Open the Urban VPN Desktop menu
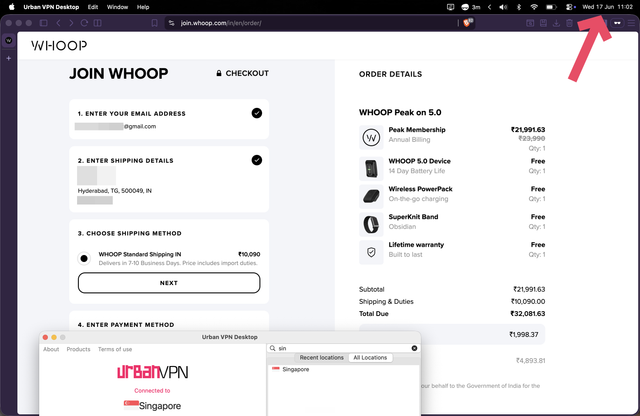The image size is (640, 416). [x=51, y=7]
